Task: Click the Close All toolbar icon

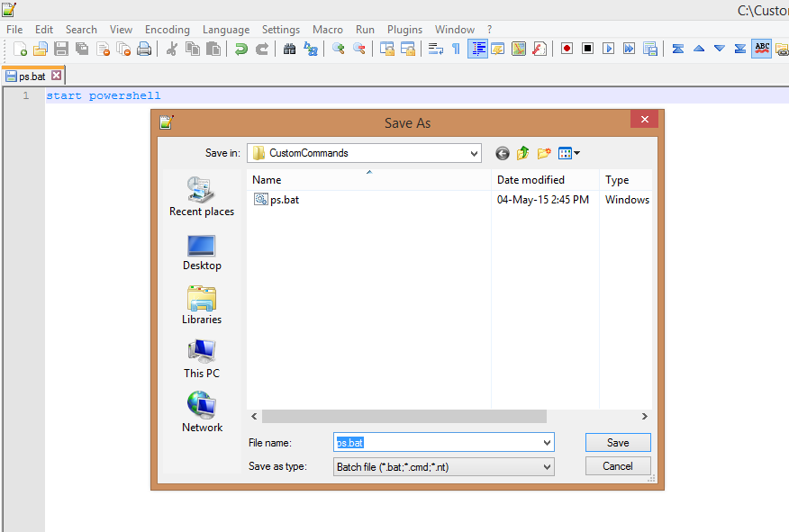Action: pyautogui.click(x=123, y=49)
